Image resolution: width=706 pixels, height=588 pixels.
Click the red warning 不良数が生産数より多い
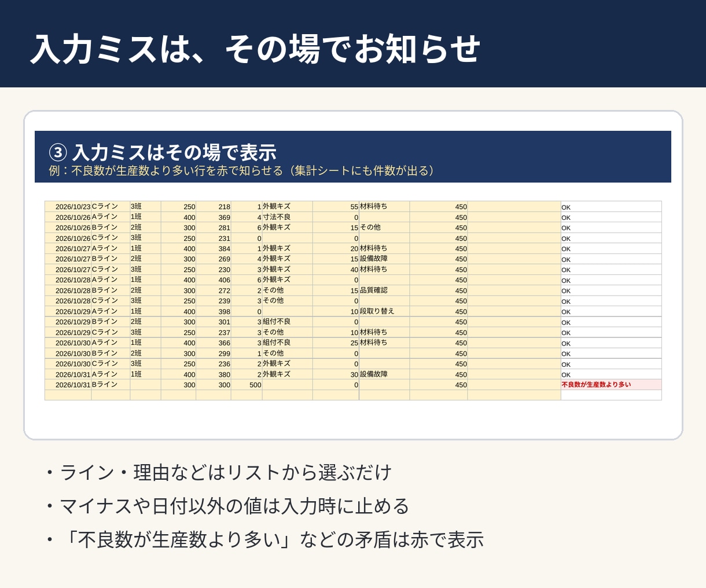[x=611, y=384]
